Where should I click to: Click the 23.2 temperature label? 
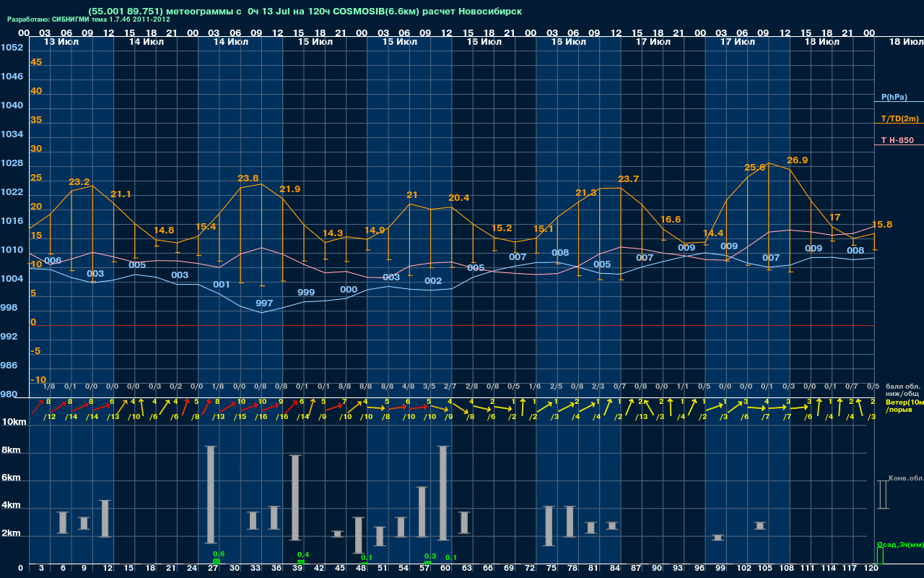pos(79,182)
